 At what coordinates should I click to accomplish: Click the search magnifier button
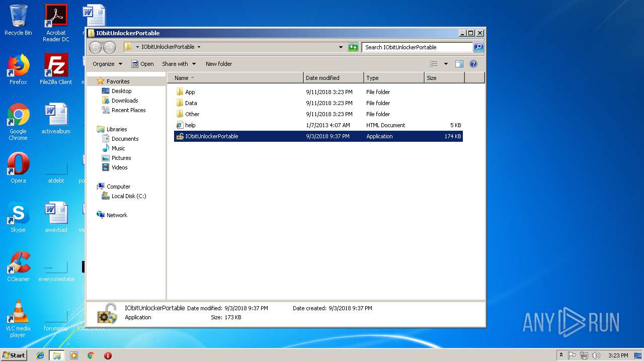click(478, 47)
